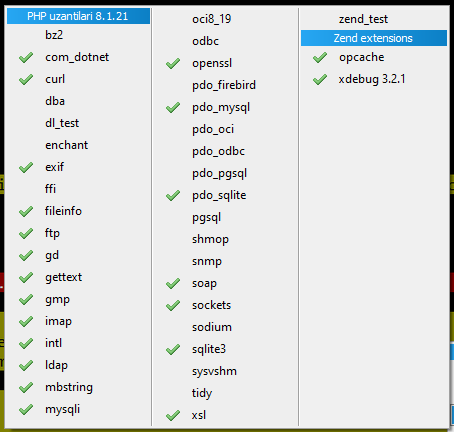The height and width of the screenshot is (432, 454).
Task: Click checkmark icon beside xsl
Action: click(x=173, y=415)
